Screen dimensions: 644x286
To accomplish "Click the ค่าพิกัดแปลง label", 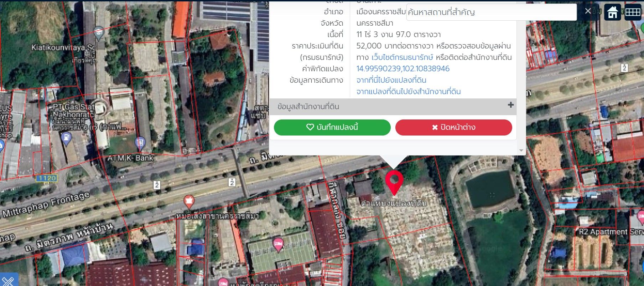I will tap(323, 69).
